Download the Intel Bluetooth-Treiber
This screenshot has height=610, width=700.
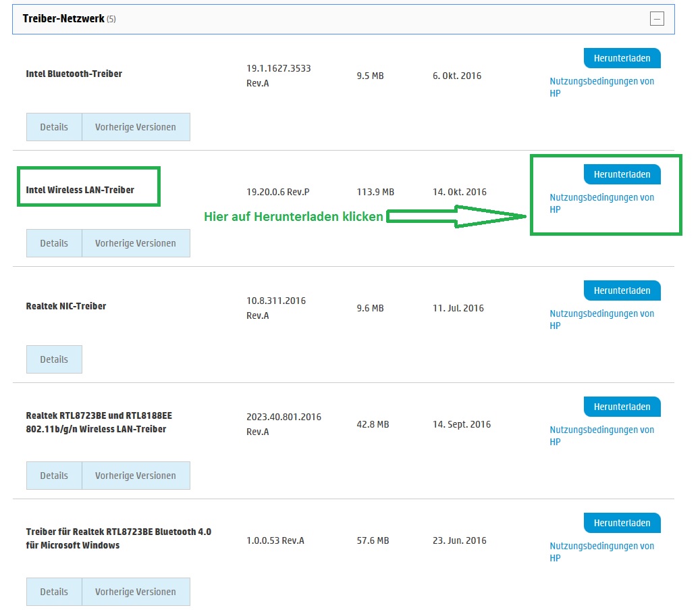click(622, 58)
